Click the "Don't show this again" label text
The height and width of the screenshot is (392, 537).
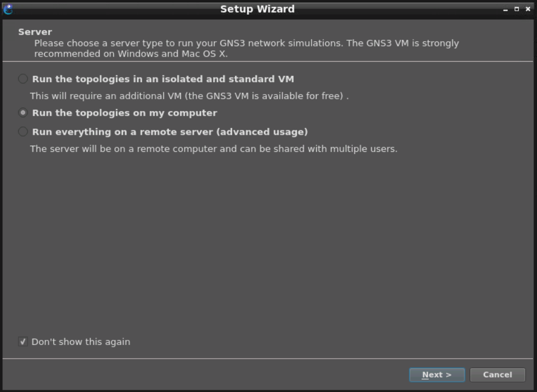[80, 342]
